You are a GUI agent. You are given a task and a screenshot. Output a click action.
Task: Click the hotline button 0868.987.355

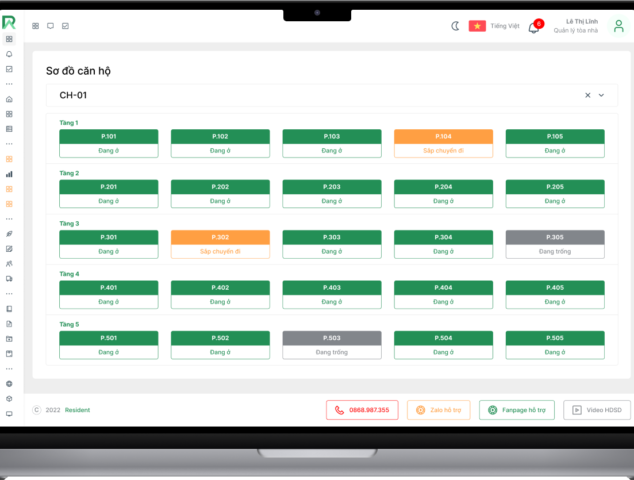pyautogui.click(x=363, y=410)
